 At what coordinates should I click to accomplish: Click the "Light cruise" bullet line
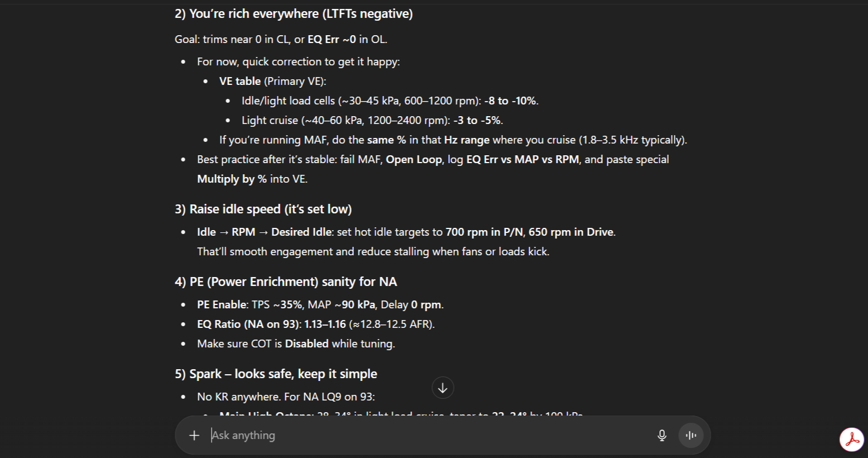(x=372, y=121)
